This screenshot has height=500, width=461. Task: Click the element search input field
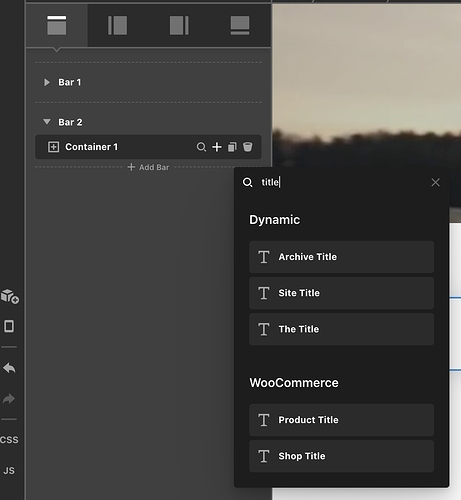pos(342,182)
